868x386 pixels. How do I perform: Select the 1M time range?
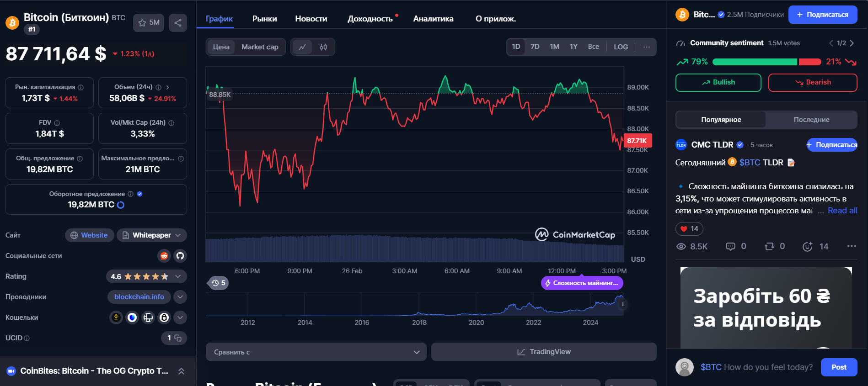[555, 47]
